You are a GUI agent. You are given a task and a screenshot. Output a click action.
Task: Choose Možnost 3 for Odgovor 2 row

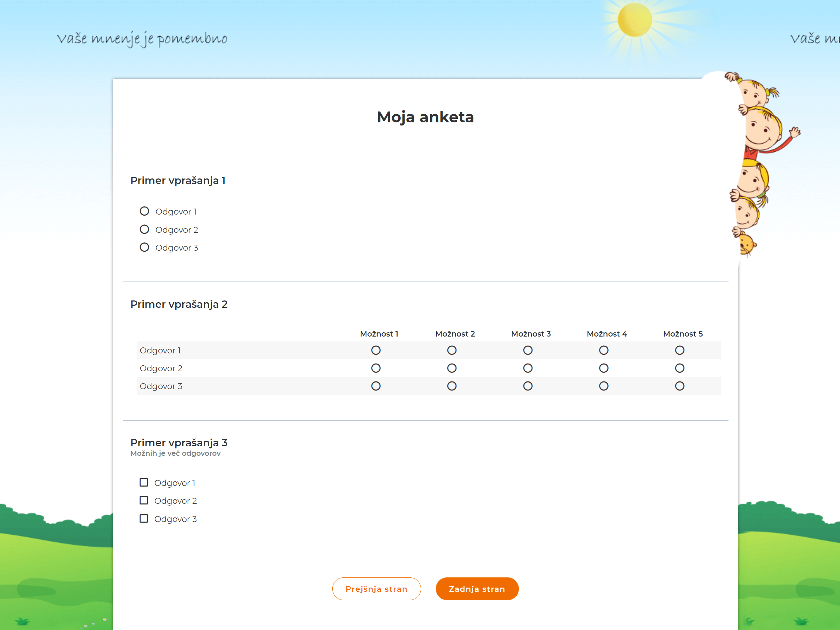528,368
